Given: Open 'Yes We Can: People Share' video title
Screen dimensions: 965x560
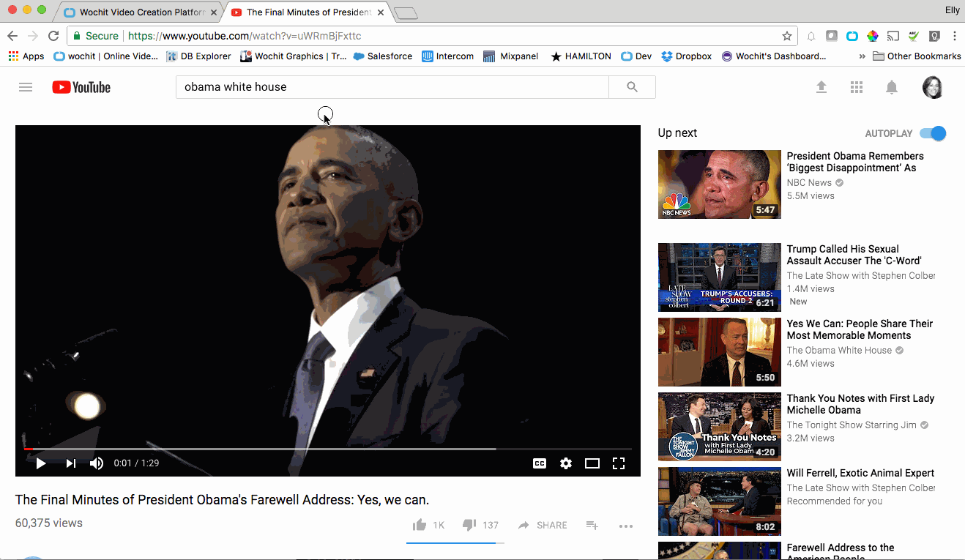Looking at the screenshot, I should pos(860,329).
